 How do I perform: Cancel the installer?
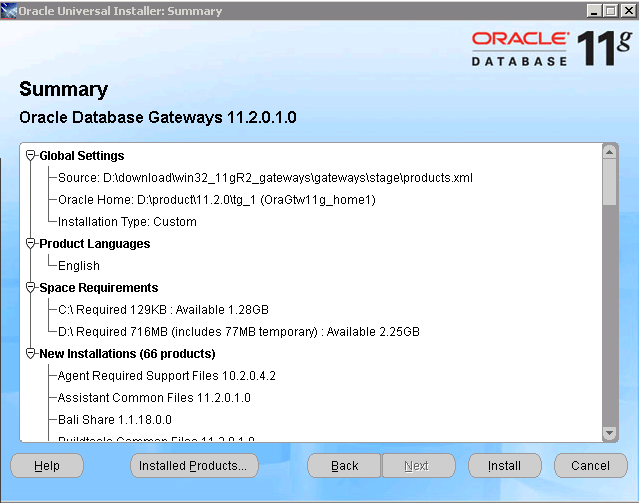click(x=591, y=465)
